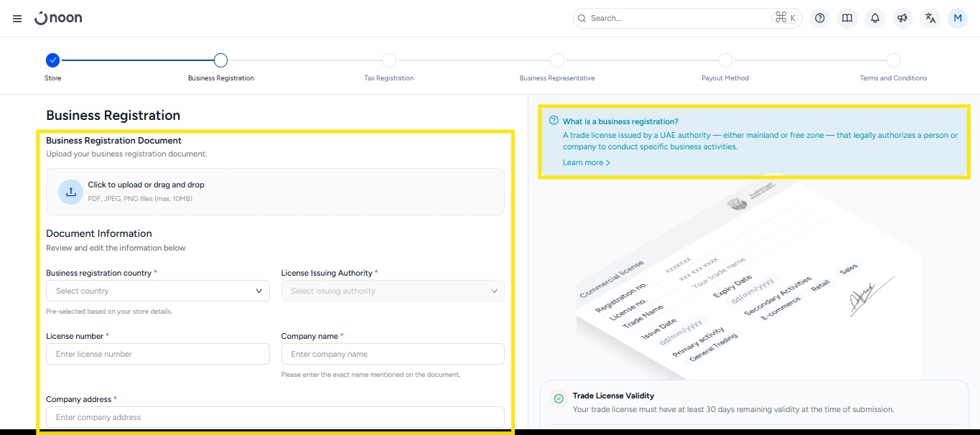Click into the Company name field
Screen dimensions: 980x435
(x=393, y=354)
